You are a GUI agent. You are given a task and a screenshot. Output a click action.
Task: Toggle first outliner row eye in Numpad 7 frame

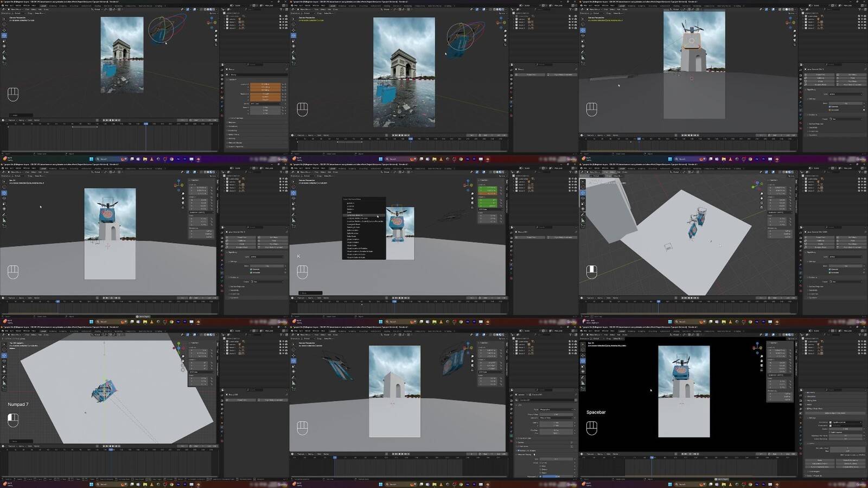283,341
